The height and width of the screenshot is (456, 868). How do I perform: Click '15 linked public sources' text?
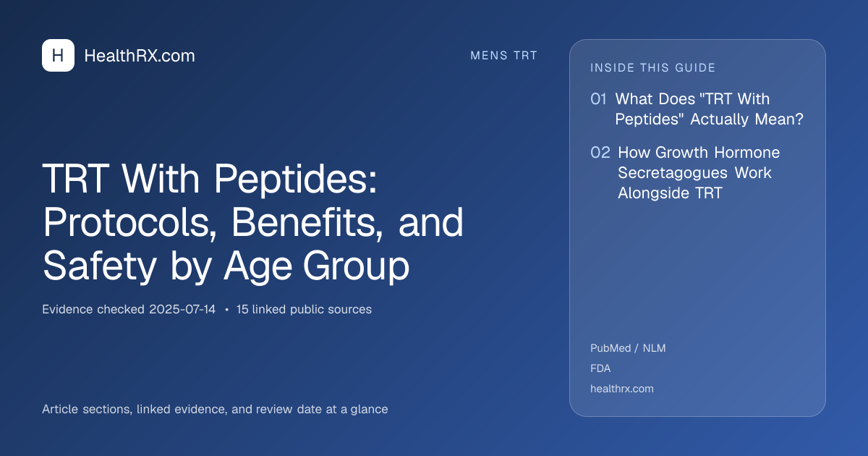coord(304,309)
